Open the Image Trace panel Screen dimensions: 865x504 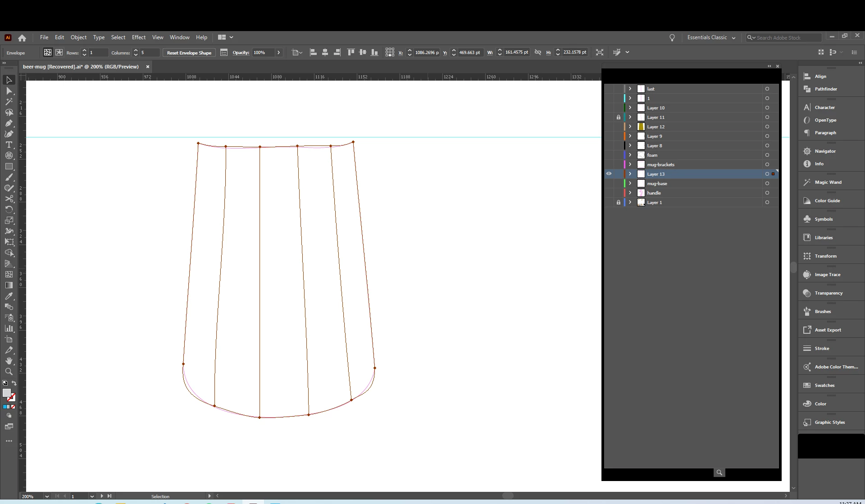click(x=827, y=275)
